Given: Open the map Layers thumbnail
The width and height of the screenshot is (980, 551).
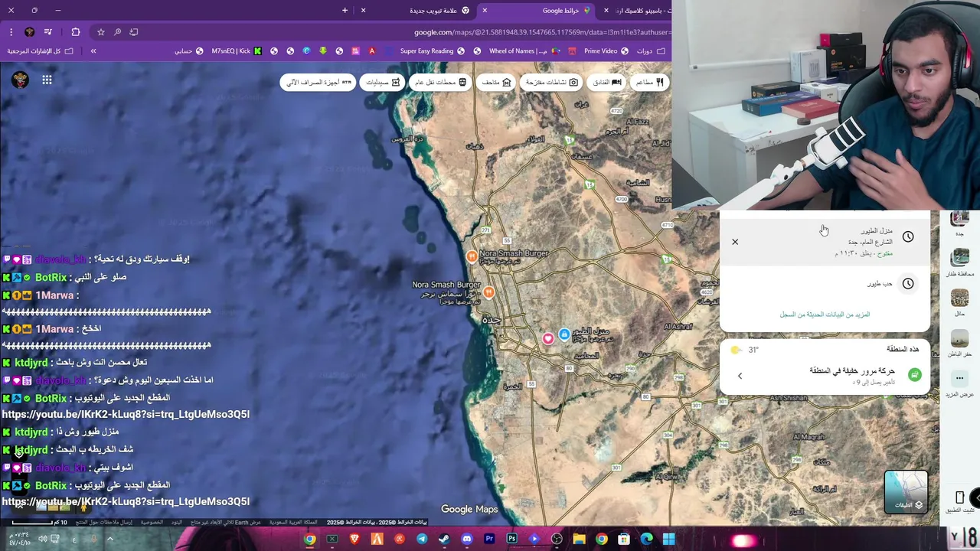Looking at the screenshot, I should 906,491.
